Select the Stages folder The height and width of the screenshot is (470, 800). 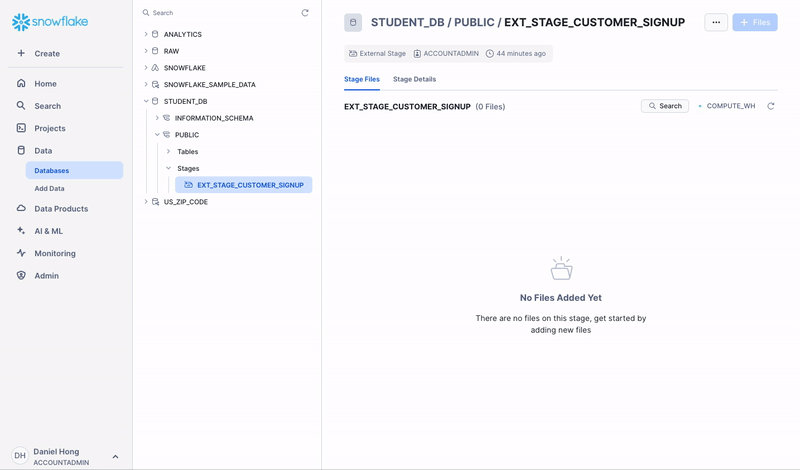pyautogui.click(x=188, y=168)
